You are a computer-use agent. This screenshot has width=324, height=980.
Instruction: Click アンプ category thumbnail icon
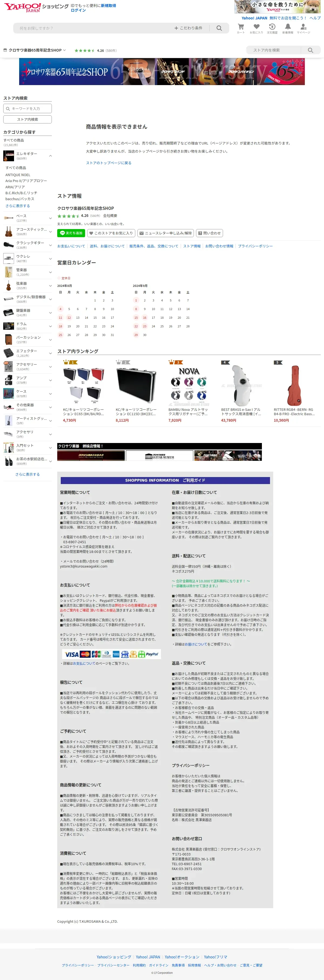coord(9,380)
